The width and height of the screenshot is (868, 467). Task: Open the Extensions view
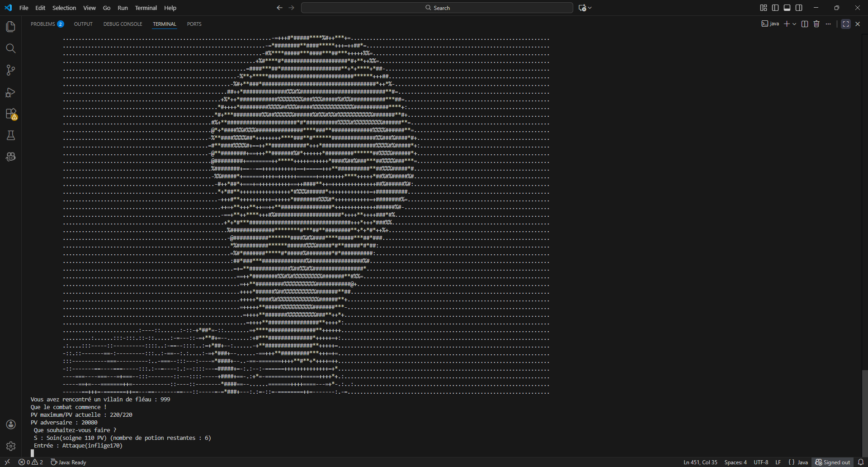11,114
